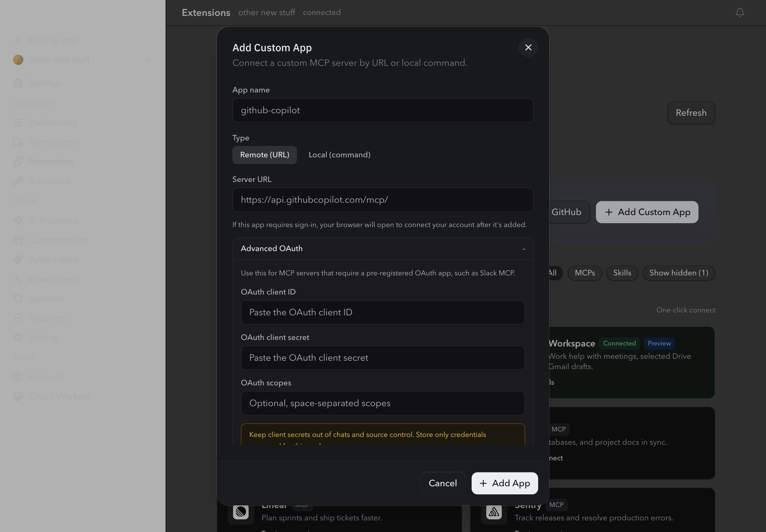
Task: Click the Debug bug icon
Action: (18, 337)
